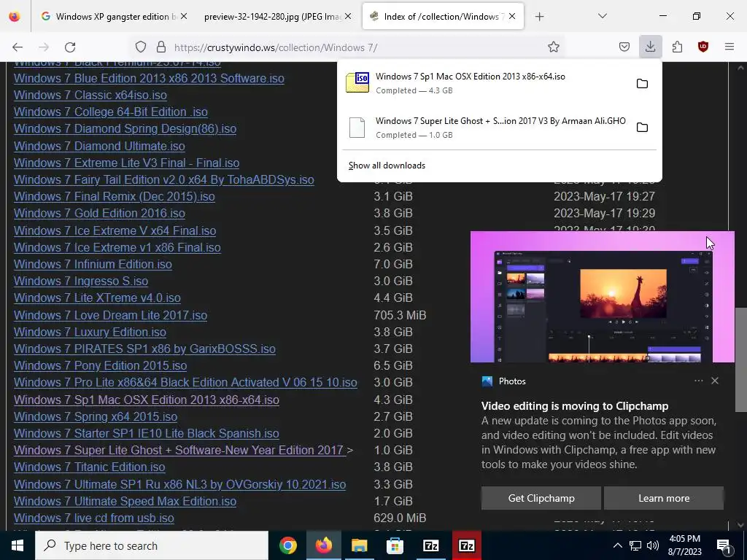Open Microsoft Store from the taskbar
This screenshot has width=747, height=560.
[395, 545]
